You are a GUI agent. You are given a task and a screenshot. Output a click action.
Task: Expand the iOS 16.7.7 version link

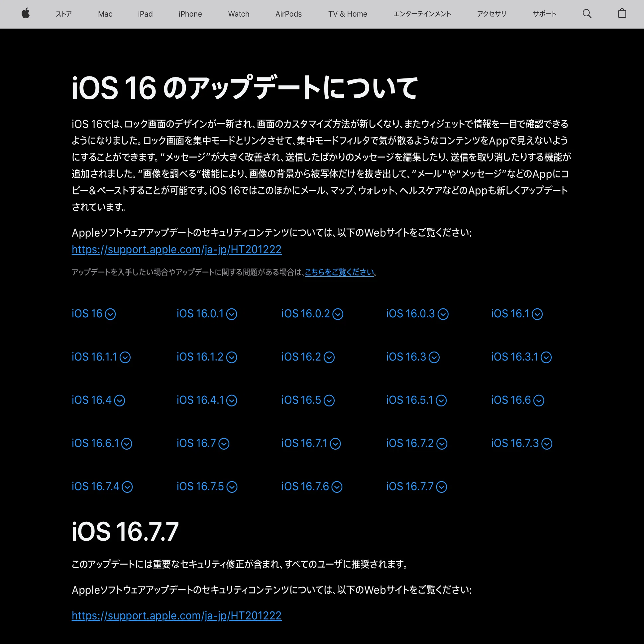[x=417, y=487]
